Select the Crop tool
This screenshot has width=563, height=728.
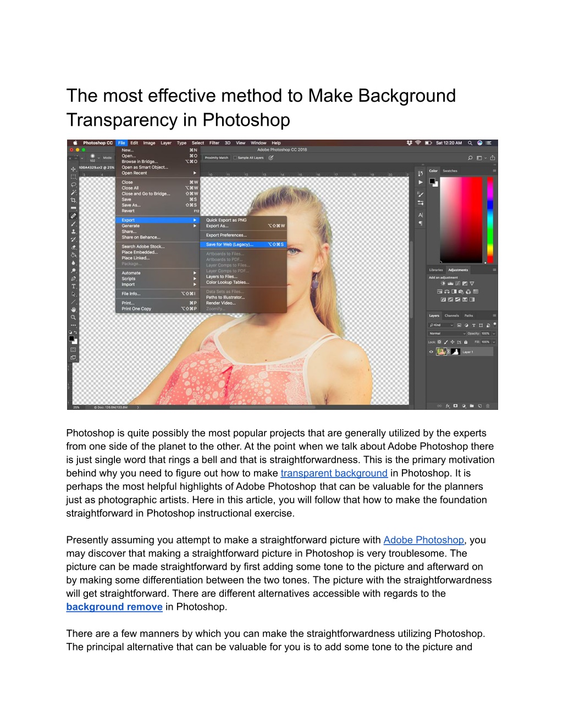point(73,200)
